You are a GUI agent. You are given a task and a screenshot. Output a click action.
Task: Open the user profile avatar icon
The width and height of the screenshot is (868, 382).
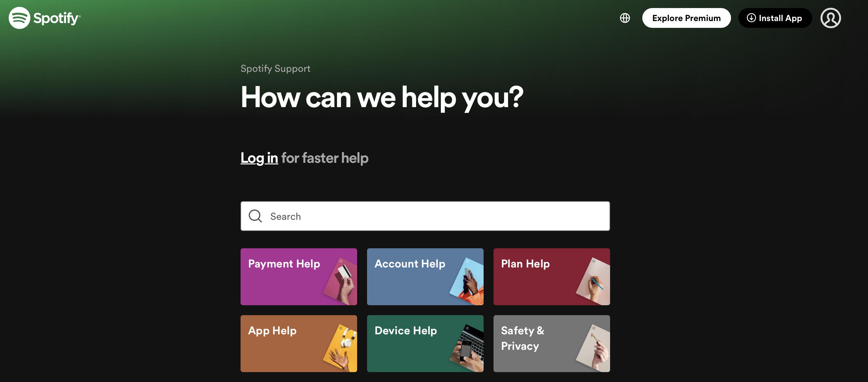tap(830, 18)
